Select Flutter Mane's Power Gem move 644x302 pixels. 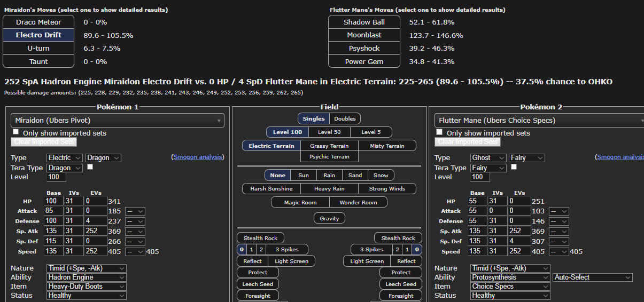coord(364,61)
